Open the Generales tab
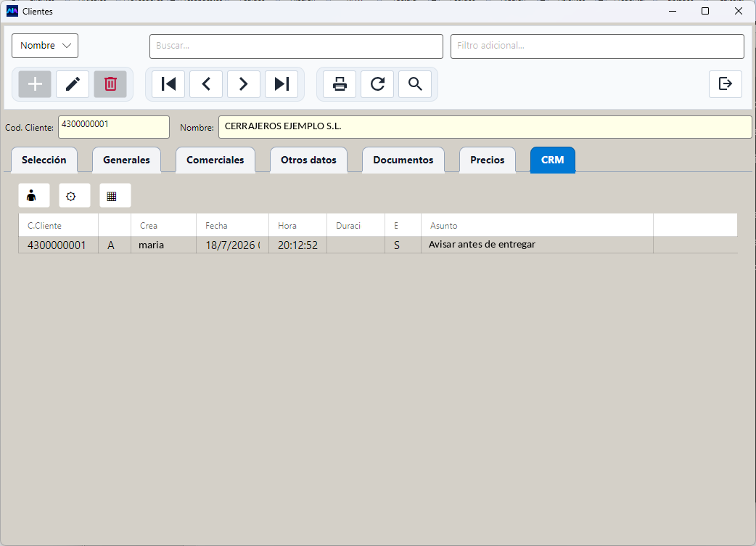The image size is (756, 546). tap(126, 160)
